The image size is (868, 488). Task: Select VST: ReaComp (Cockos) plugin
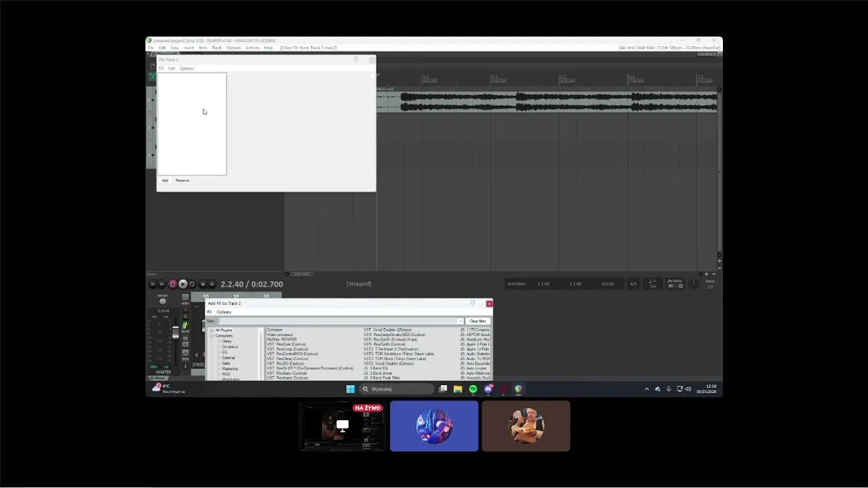[x=288, y=349]
